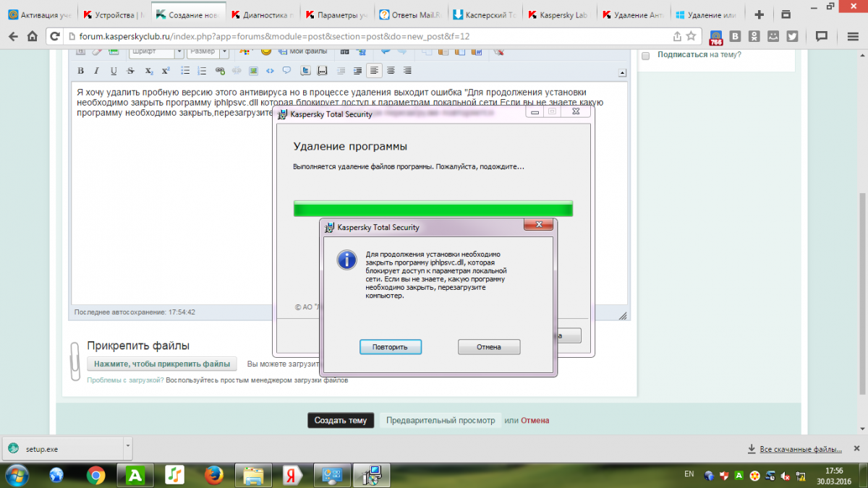Click the Odnoklassniki extension icon
The width and height of the screenshot is (868, 488).
[x=755, y=36]
